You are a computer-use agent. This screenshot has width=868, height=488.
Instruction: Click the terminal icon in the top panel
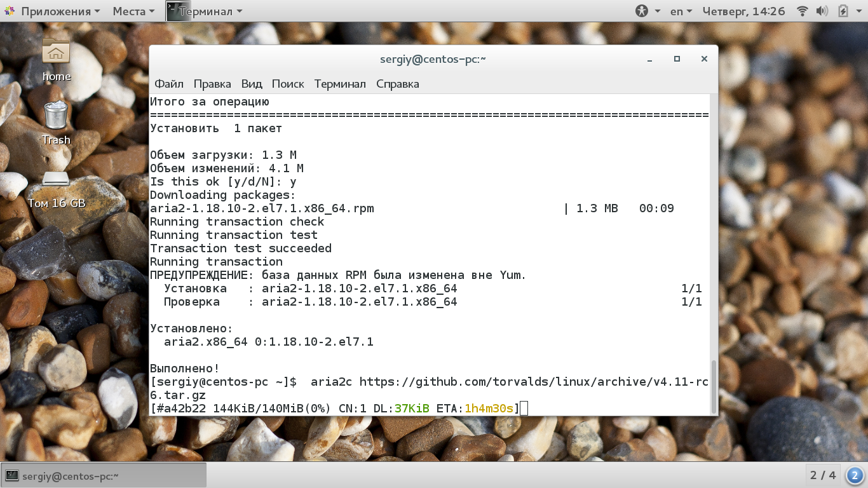(x=179, y=11)
